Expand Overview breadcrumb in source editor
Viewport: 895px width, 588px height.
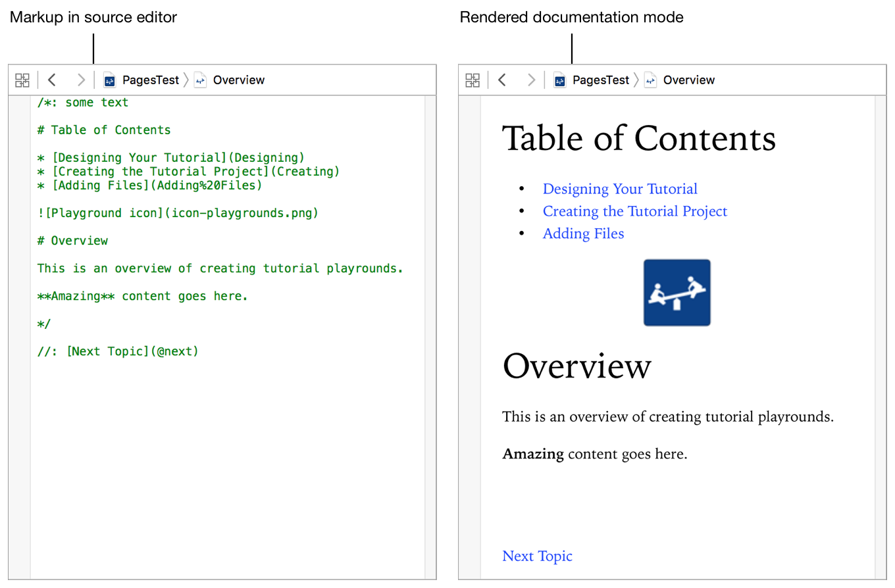(239, 80)
